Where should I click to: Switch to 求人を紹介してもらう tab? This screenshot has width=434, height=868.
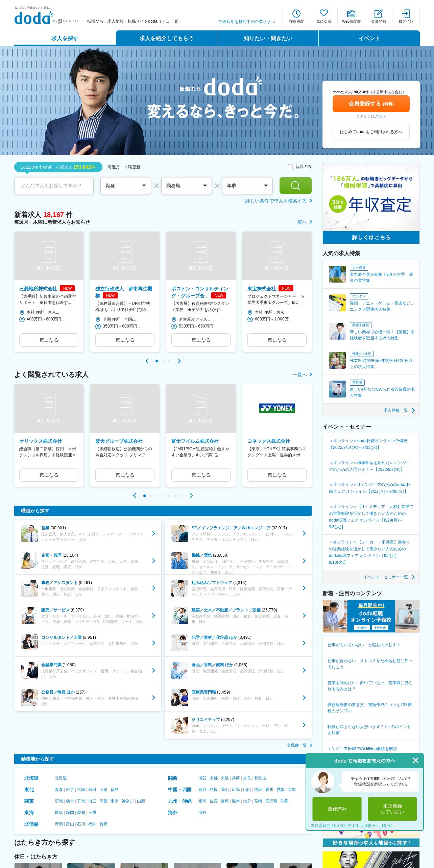coord(166,38)
